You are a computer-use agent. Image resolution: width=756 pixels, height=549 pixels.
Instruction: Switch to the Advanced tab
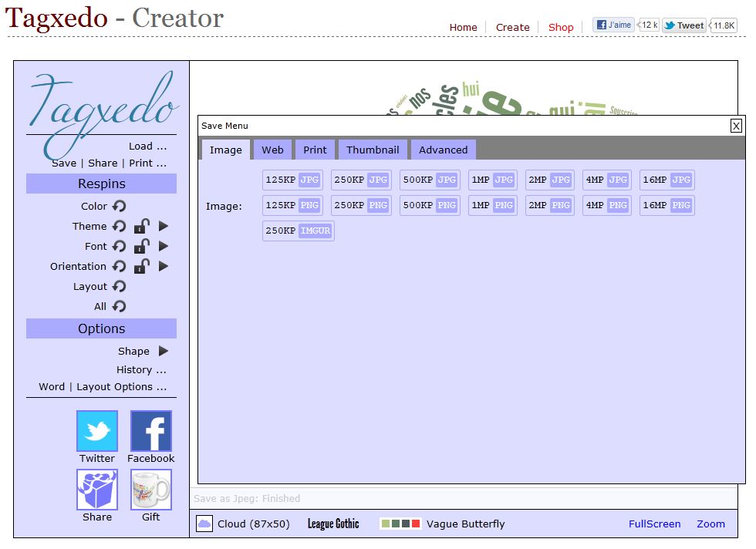coord(443,150)
